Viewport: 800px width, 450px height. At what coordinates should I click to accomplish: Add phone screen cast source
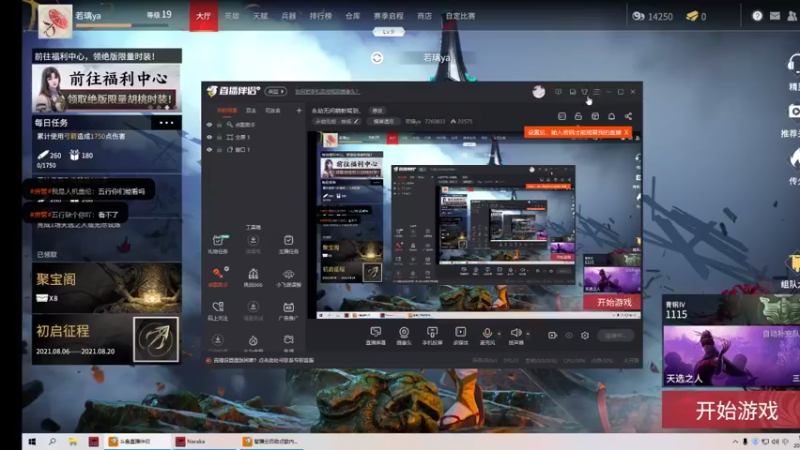[432, 336]
